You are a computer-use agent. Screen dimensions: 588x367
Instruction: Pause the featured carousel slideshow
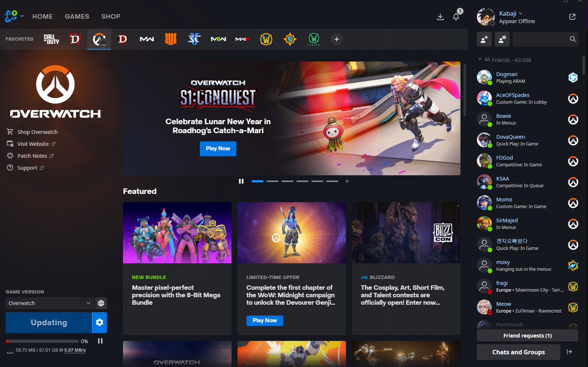pyautogui.click(x=241, y=181)
